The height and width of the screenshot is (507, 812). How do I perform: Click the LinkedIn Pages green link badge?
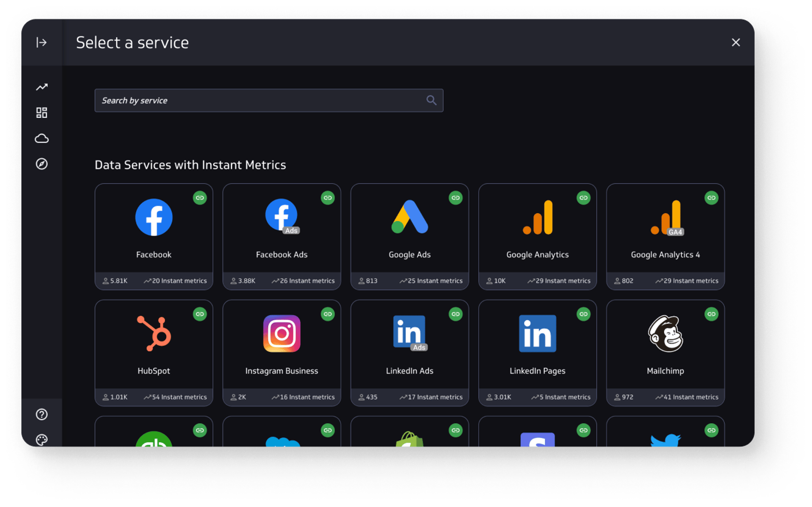coord(583,314)
